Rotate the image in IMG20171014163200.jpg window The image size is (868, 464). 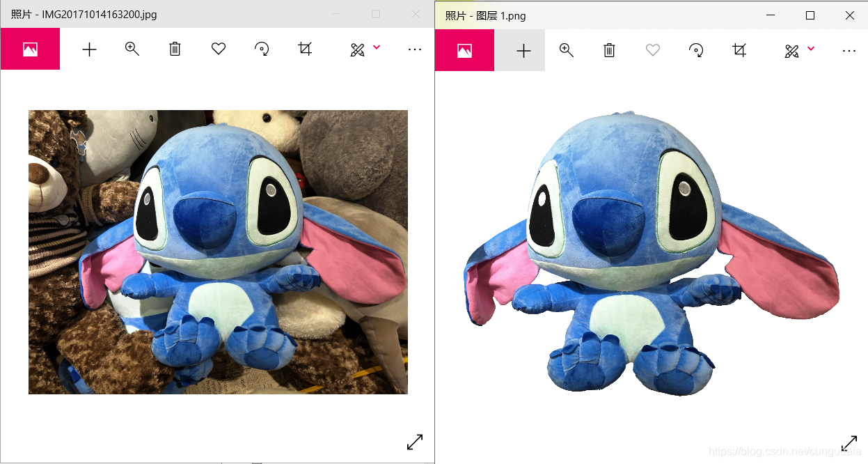click(x=262, y=49)
